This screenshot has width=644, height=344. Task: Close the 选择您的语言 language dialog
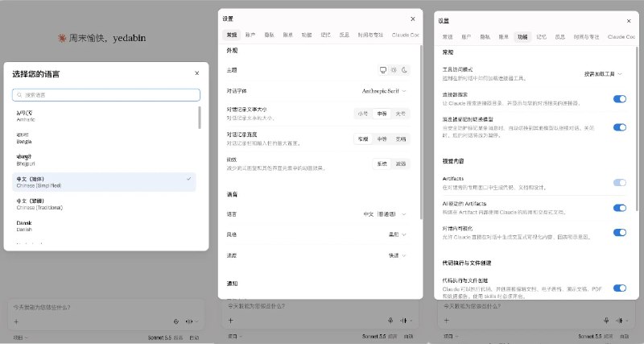[x=196, y=73]
